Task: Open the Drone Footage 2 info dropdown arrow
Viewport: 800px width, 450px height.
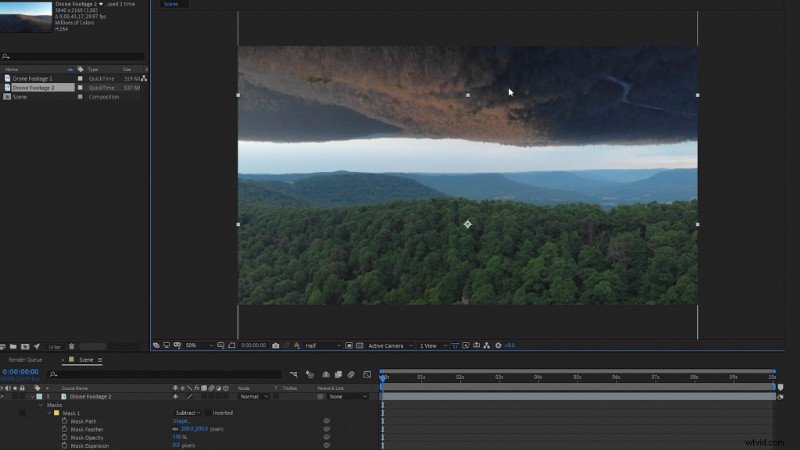Action: pyautogui.click(x=101, y=4)
